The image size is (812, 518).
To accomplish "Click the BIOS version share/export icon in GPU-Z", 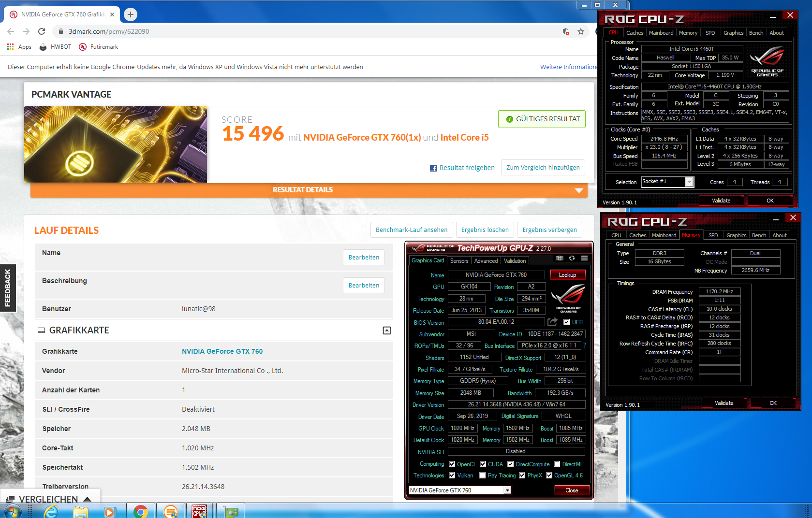I will tap(552, 322).
